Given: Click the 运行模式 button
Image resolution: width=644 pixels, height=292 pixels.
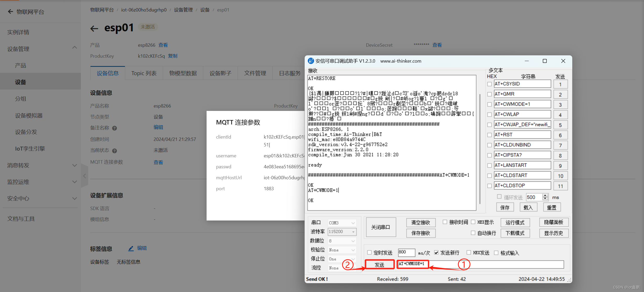Looking at the screenshot, I should [x=515, y=223].
